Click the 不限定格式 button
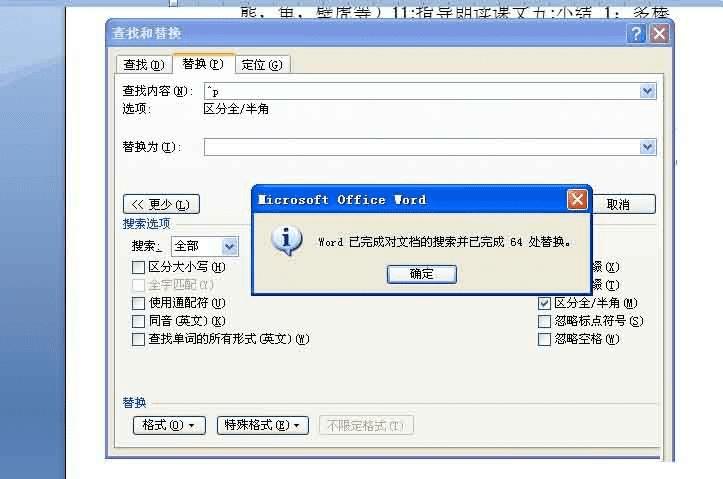This screenshot has width=723, height=479. [x=366, y=425]
